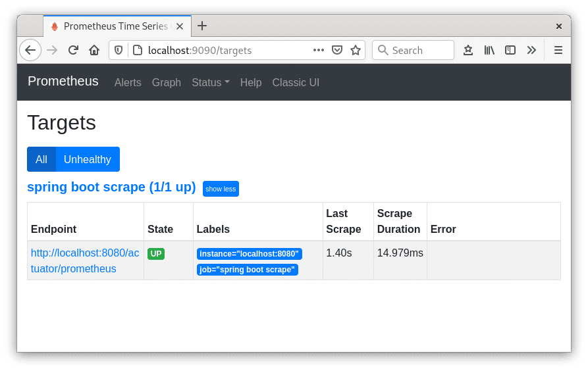The height and width of the screenshot is (371, 588).
Task: Show all targets with All filter
Action: (x=41, y=159)
